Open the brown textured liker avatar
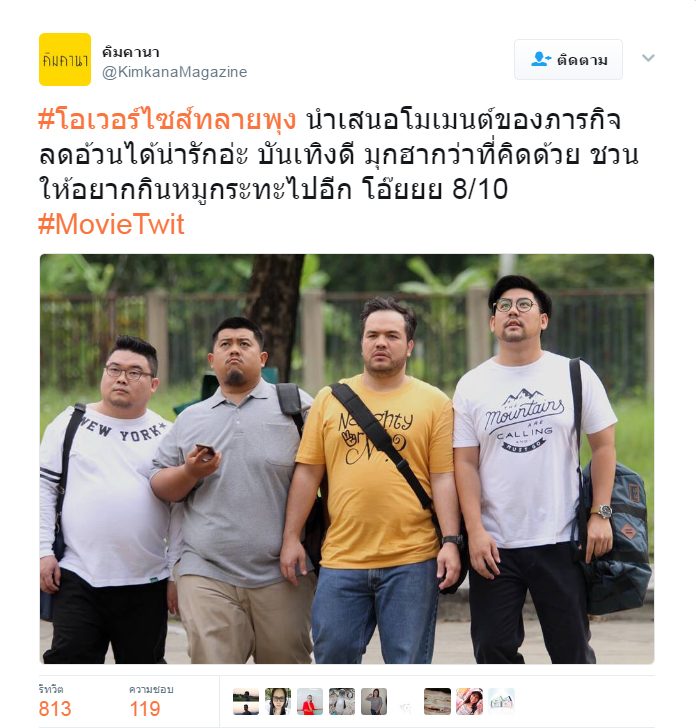This screenshot has height=728, width=696. [437, 701]
